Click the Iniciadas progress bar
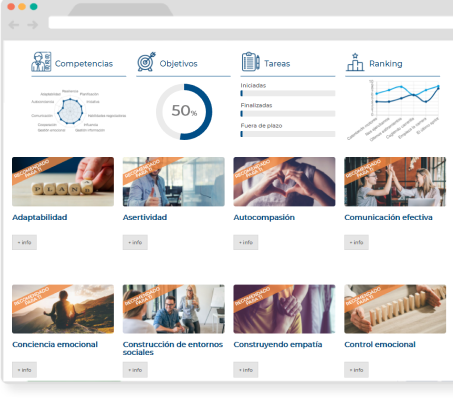 [288, 93]
